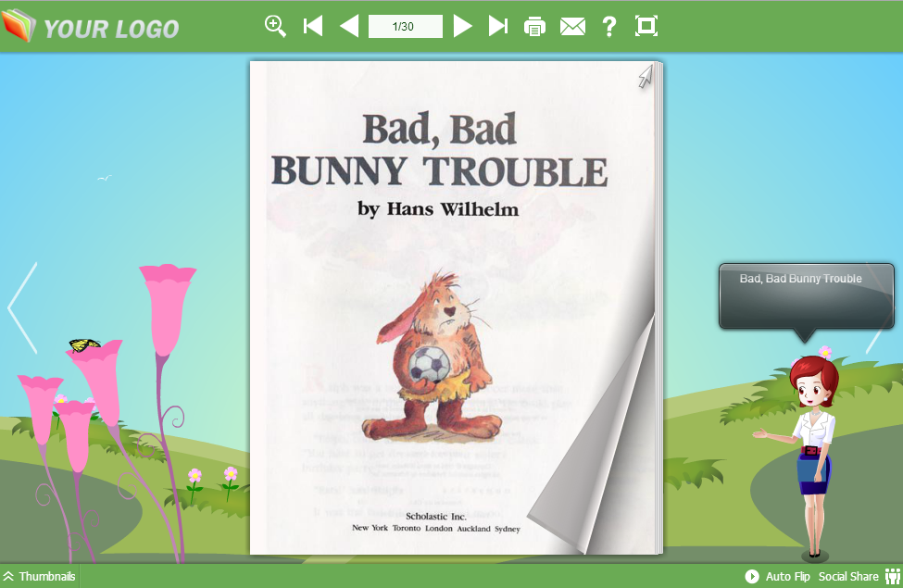Share the book by email
Viewport: 903px width, 588px height.
[x=572, y=27]
